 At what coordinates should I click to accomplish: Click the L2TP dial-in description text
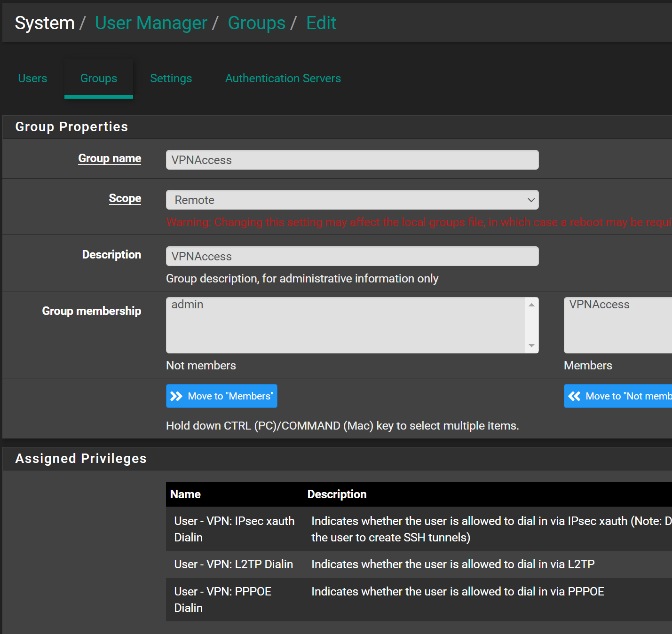(453, 564)
